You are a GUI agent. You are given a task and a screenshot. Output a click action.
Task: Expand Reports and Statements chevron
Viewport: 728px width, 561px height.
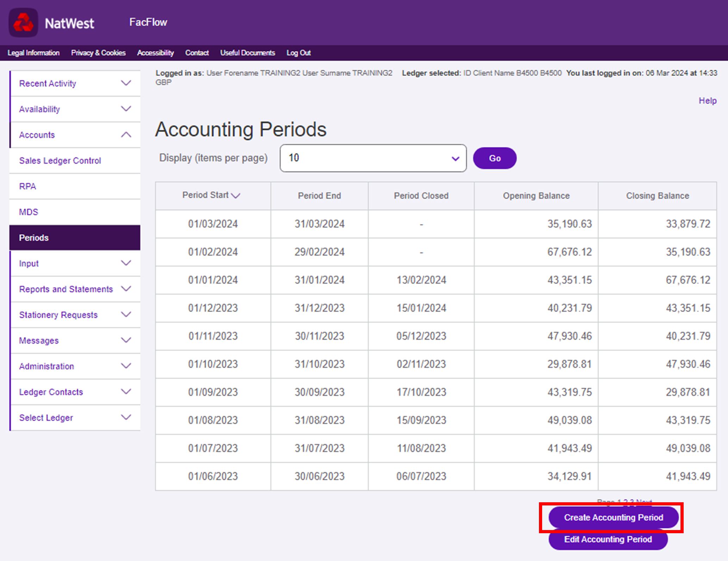pyautogui.click(x=126, y=289)
